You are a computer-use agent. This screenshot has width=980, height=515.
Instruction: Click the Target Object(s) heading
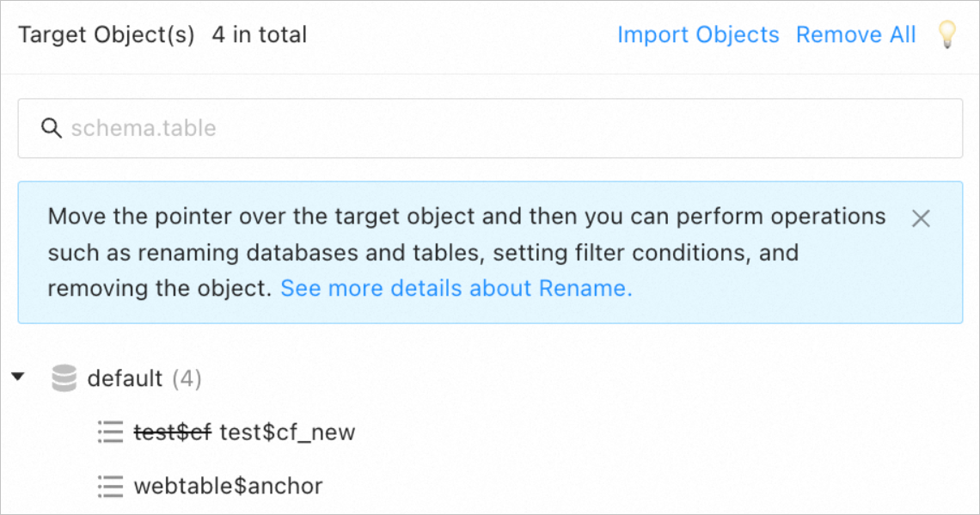tap(107, 35)
